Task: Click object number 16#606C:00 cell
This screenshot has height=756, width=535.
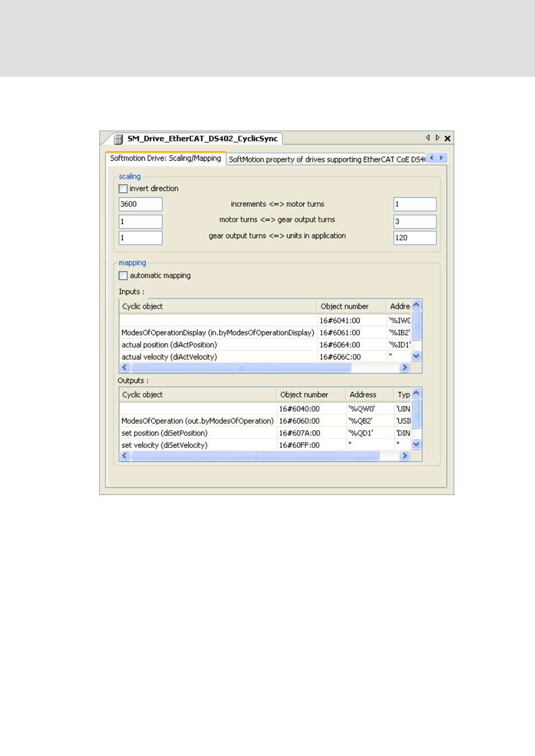Action: coord(351,357)
